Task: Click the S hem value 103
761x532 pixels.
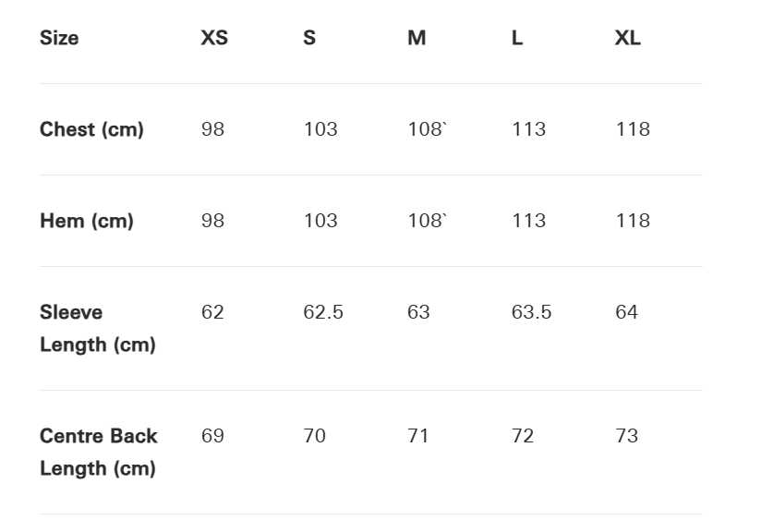Action: pyautogui.click(x=320, y=221)
